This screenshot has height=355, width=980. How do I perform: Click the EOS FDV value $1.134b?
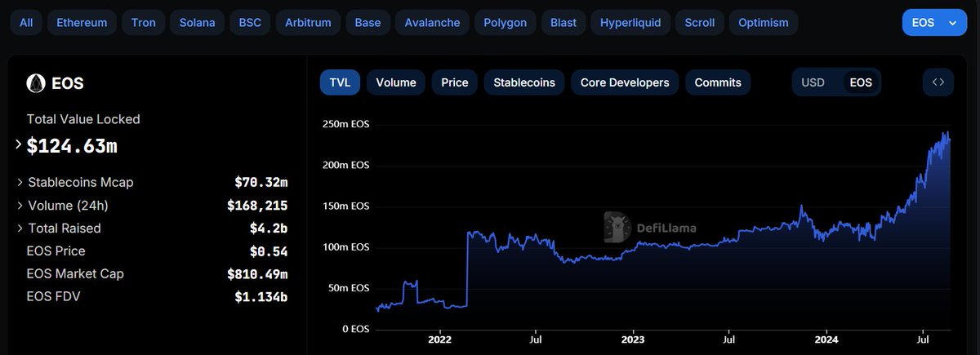click(x=261, y=297)
